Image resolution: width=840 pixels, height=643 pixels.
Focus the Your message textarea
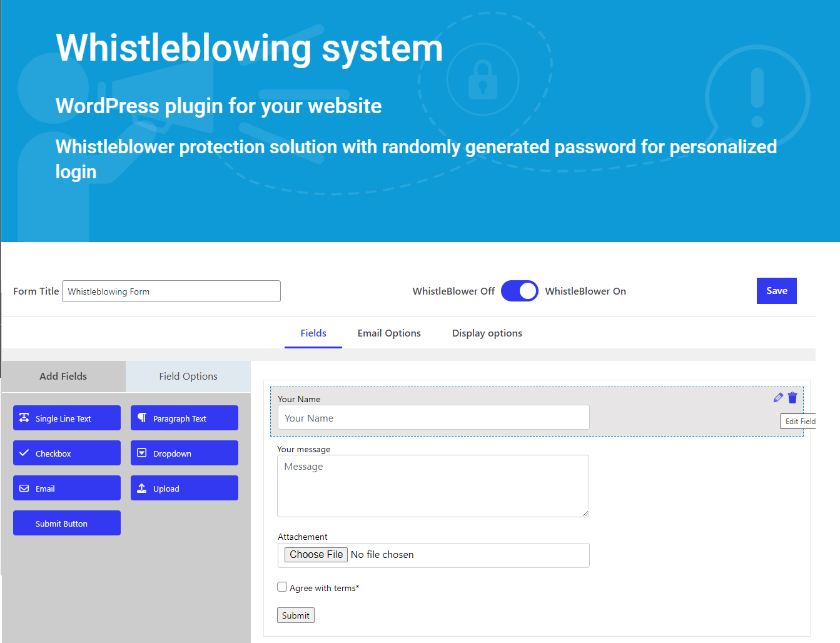[433, 486]
